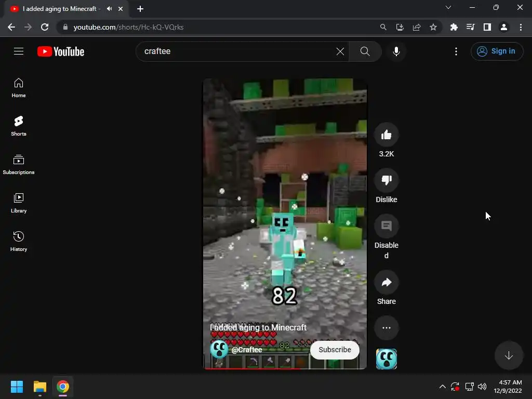Image resolution: width=532 pixels, height=399 pixels.
Task: Share this page icon in address bar
Action: [417, 27]
